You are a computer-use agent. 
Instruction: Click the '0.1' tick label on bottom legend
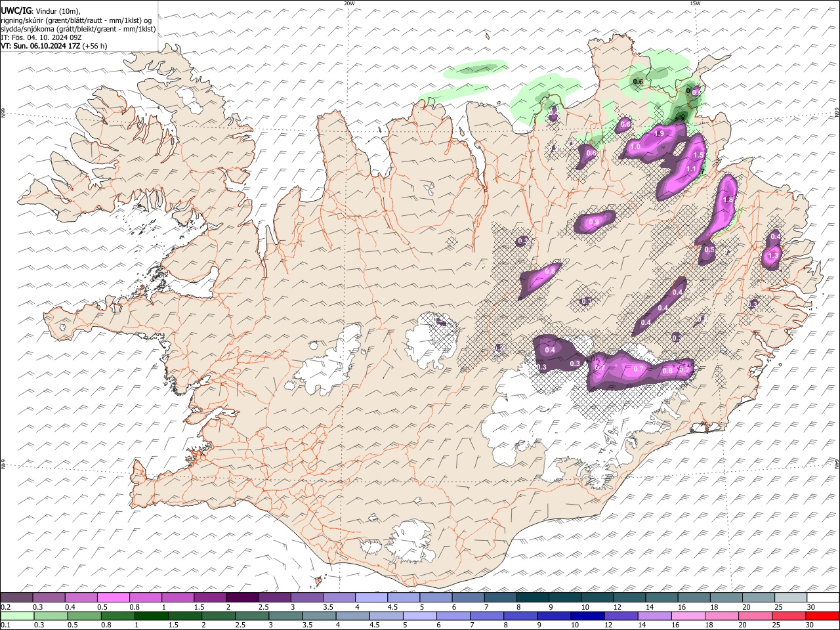(x=6, y=625)
